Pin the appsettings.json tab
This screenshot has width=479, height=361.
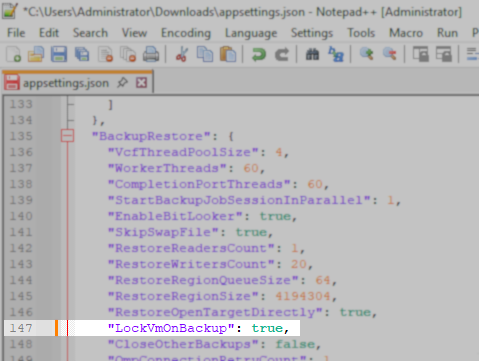(x=122, y=82)
